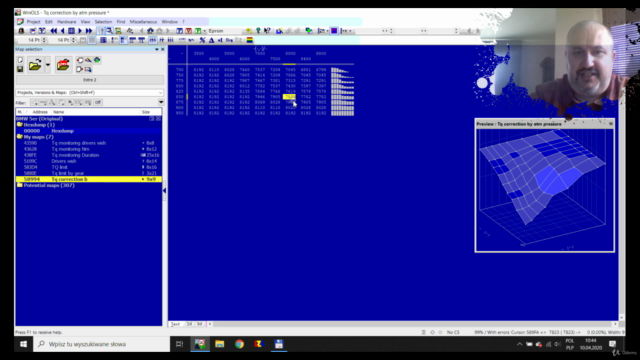Toggle the filter Off button
Screen dimensions: 640x360
coord(98,102)
